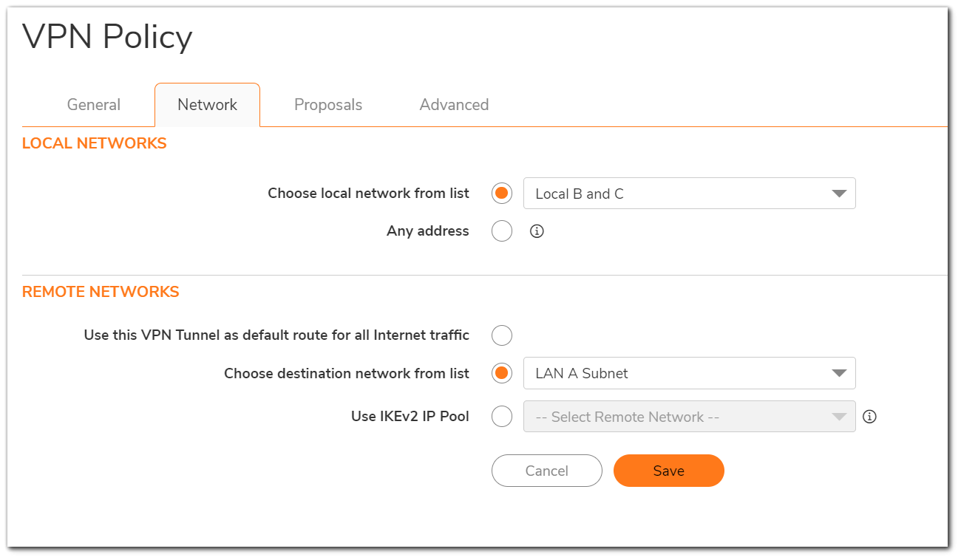Open the Select Remote Network dropdown
This screenshot has width=961, height=560.
point(690,417)
